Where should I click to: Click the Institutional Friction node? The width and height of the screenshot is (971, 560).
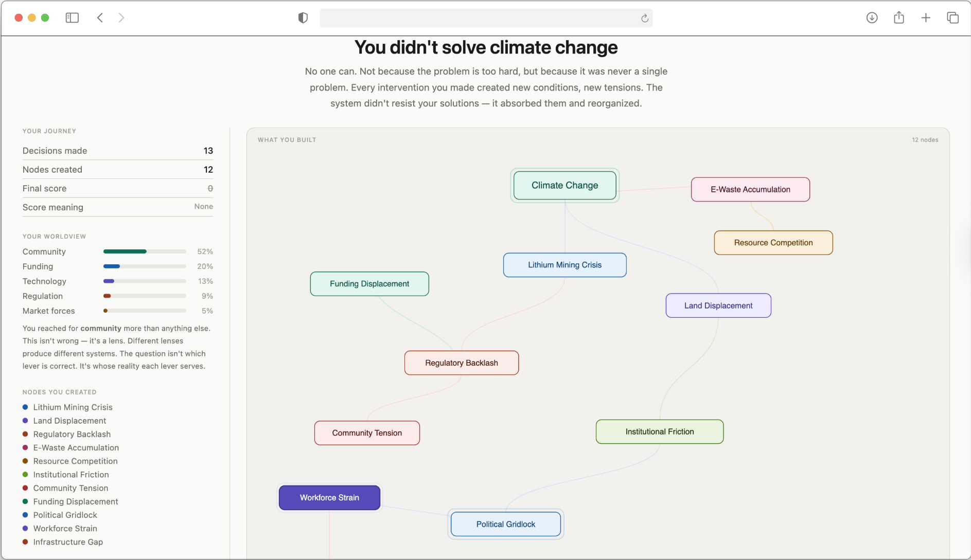click(x=660, y=431)
